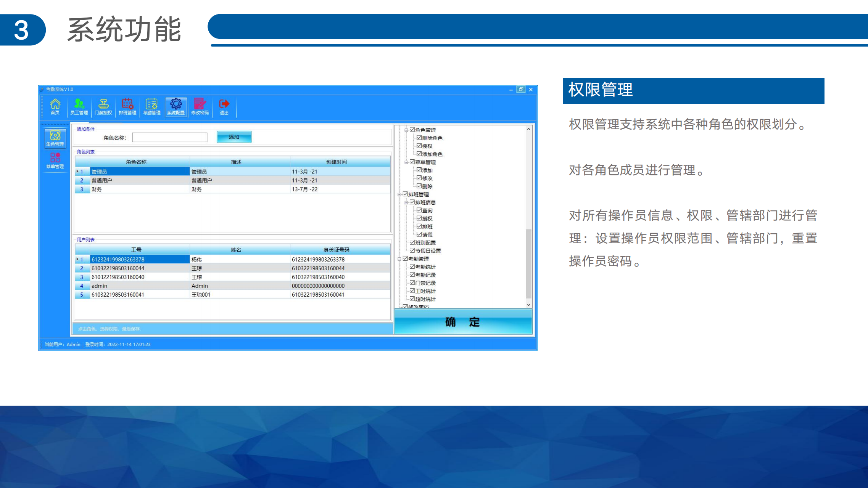Click the permission tree vertical scrollbar thumb
868x488 pixels.
click(x=528, y=263)
